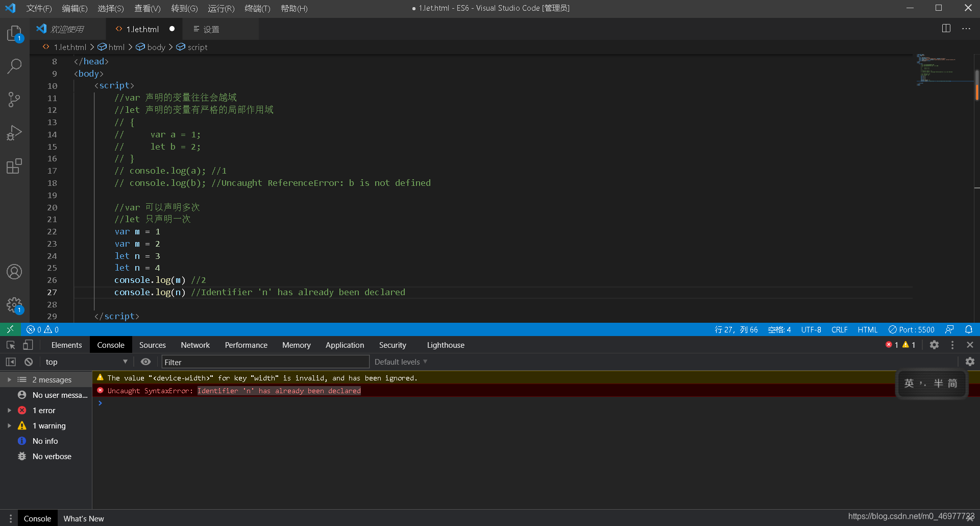The width and height of the screenshot is (980, 526).
Task: Go to line via 行 27, 列 66
Action: pos(736,329)
